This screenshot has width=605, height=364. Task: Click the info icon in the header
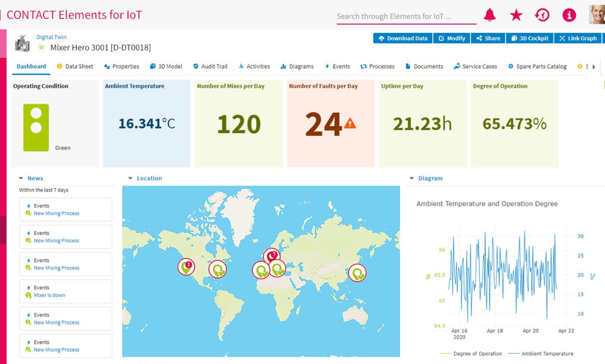pyautogui.click(x=569, y=16)
